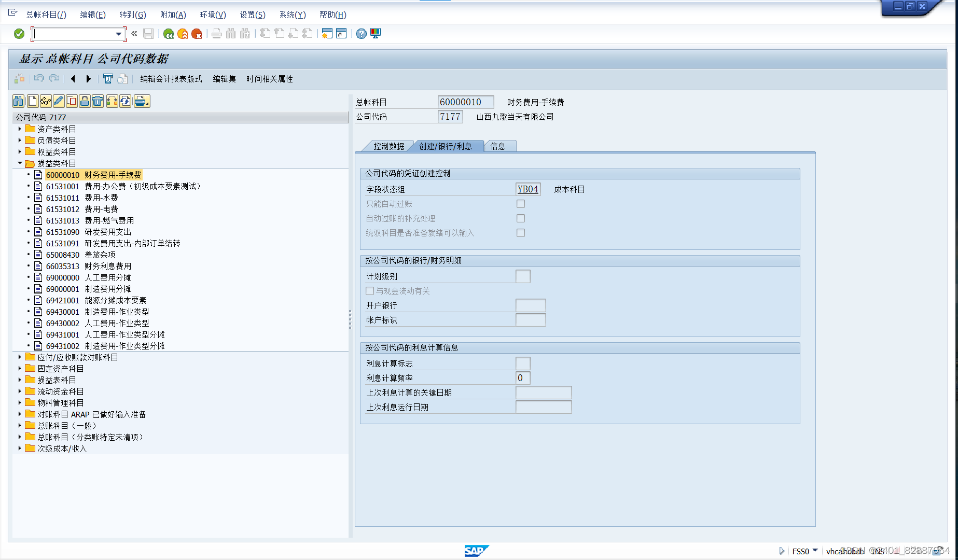The width and height of the screenshot is (958, 560).
Task: Open the Find (binoculars) search in account tree
Action: tap(18, 101)
